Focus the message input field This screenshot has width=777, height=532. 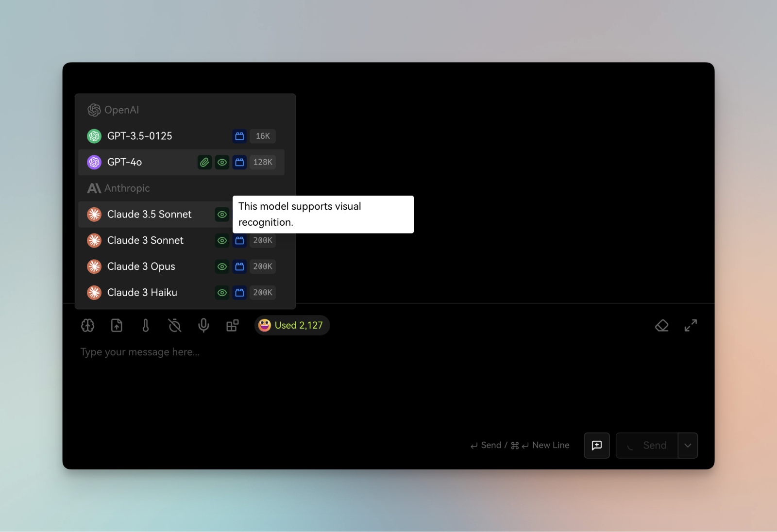pos(388,383)
